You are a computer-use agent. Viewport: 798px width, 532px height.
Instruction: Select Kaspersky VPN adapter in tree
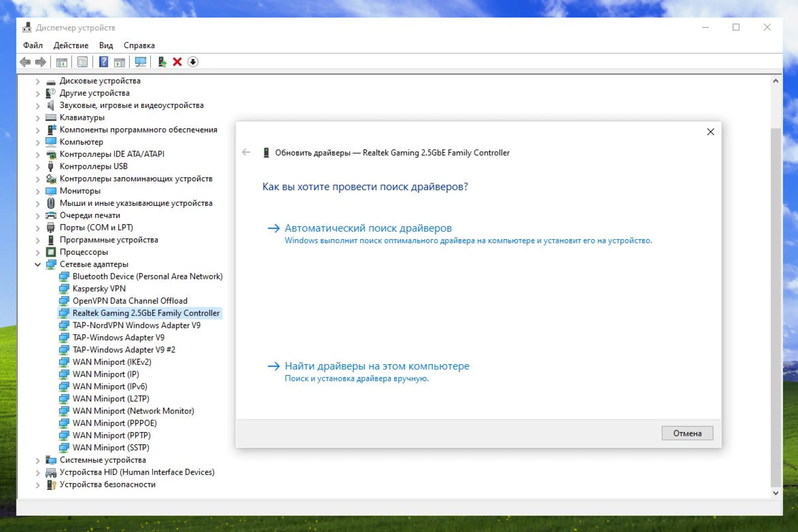click(99, 288)
